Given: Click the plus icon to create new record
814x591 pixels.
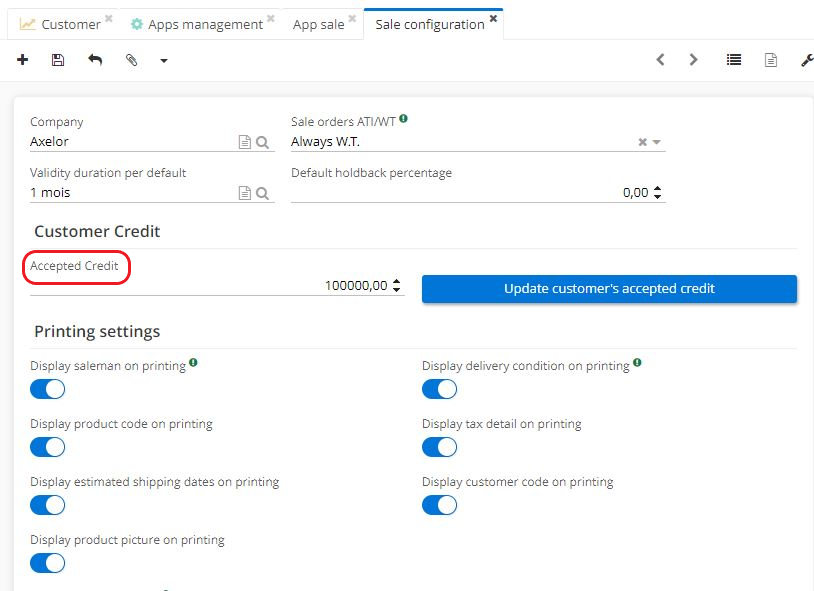Looking at the screenshot, I should pyautogui.click(x=23, y=60).
